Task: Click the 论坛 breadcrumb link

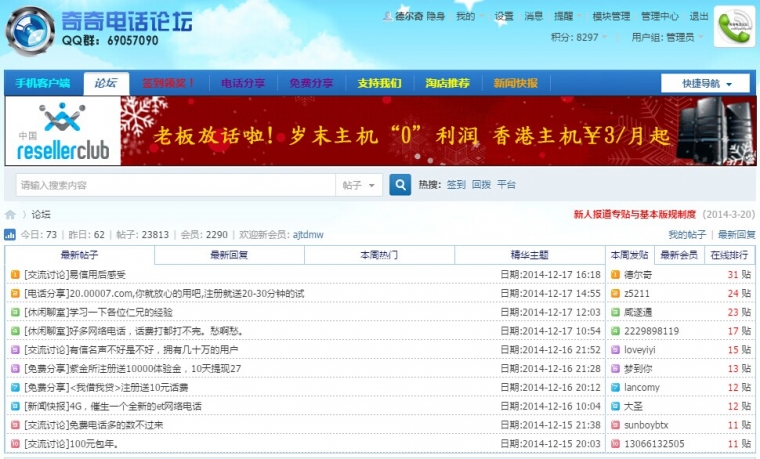Action: pyautogui.click(x=41, y=215)
